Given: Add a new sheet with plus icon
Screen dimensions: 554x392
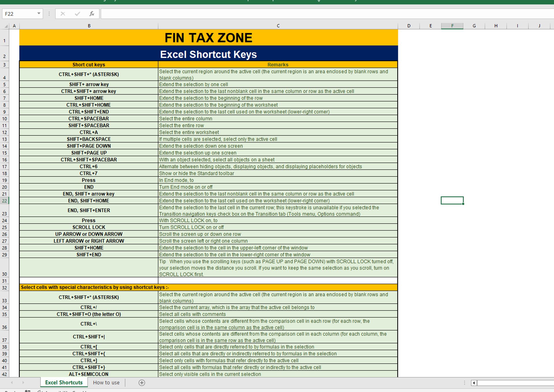Looking at the screenshot, I should pyautogui.click(x=142, y=382).
